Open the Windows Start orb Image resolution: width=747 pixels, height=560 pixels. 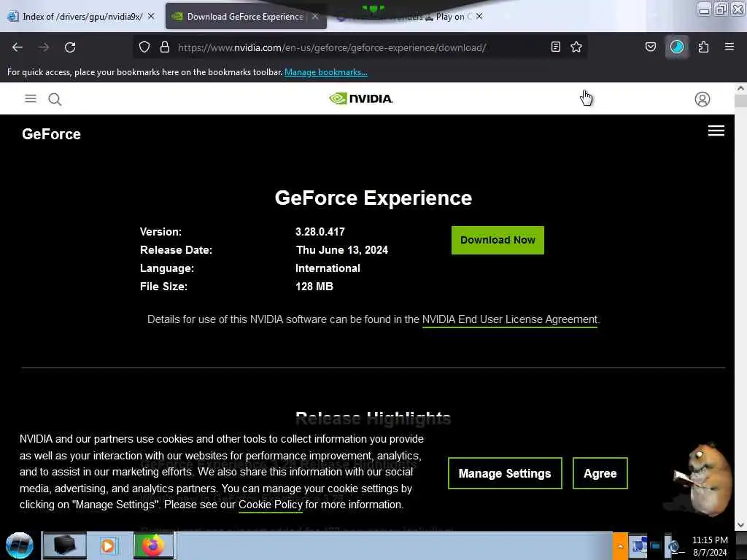click(20, 545)
